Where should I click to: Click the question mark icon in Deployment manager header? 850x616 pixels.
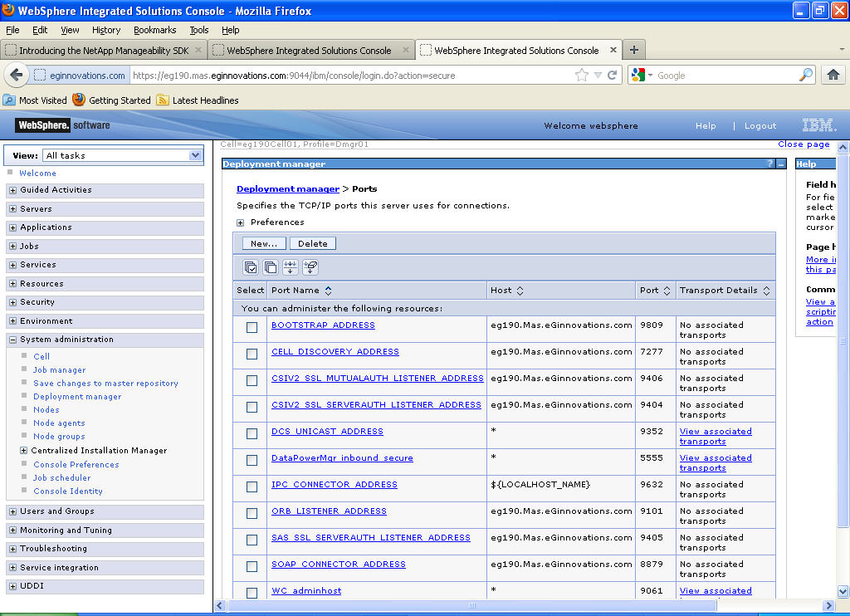click(769, 164)
